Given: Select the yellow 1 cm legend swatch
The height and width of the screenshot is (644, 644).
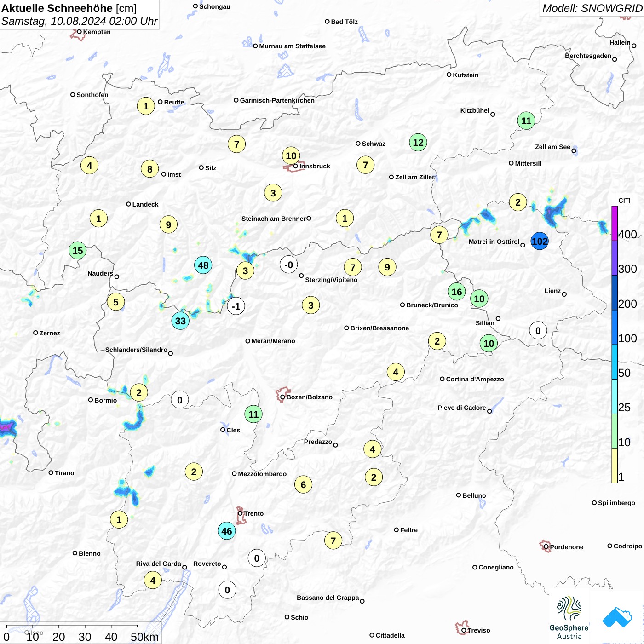Looking at the screenshot, I should pyautogui.click(x=615, y=466).
